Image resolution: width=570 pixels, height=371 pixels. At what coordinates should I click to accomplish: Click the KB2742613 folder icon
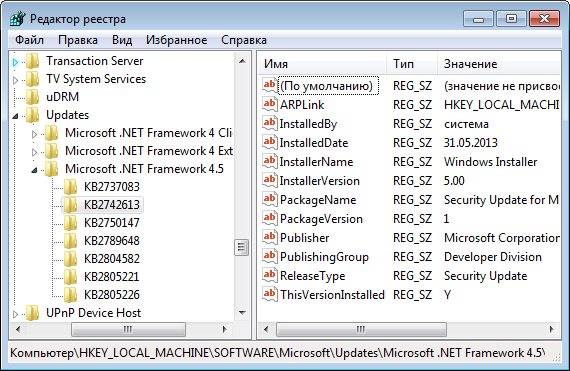(71, 205)
